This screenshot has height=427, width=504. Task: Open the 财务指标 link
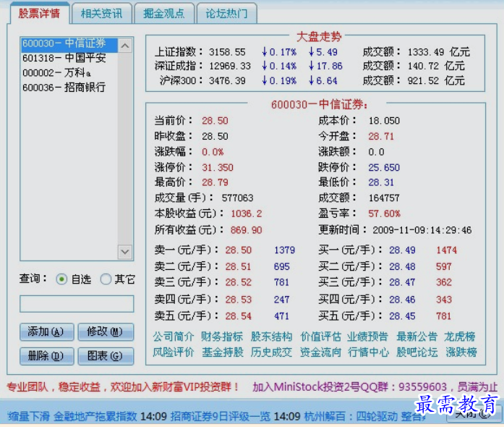tap(222, 337)
